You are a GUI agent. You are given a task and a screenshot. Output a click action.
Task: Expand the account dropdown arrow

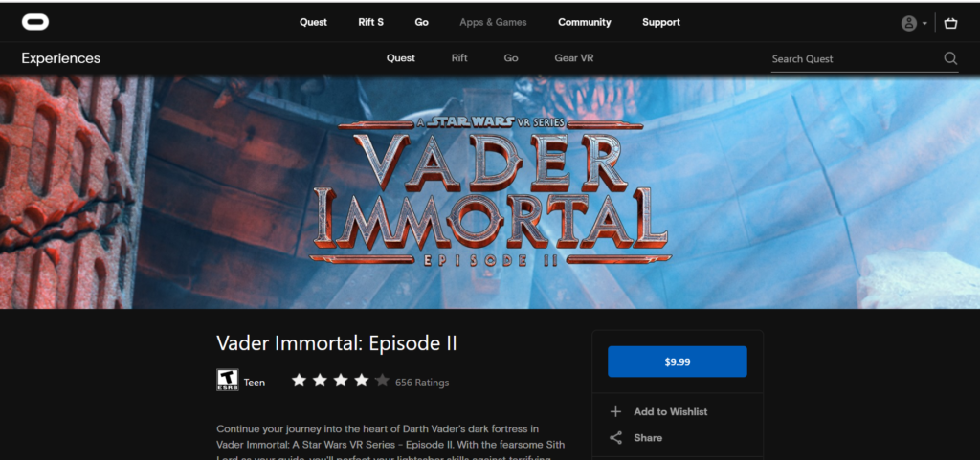click(924, 24)
